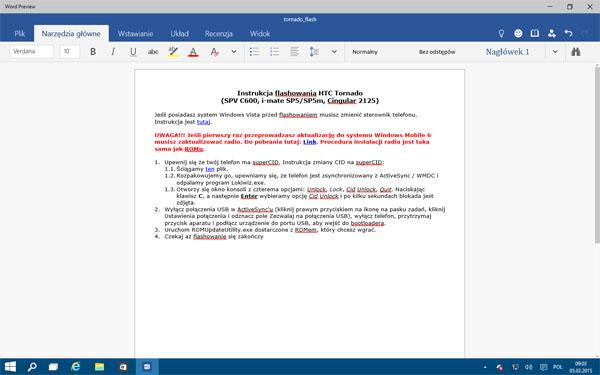Open the 'ten' file link in step 1.1
Screen dimensions: 600x375
pyautogui.click(x=210, y=169)
